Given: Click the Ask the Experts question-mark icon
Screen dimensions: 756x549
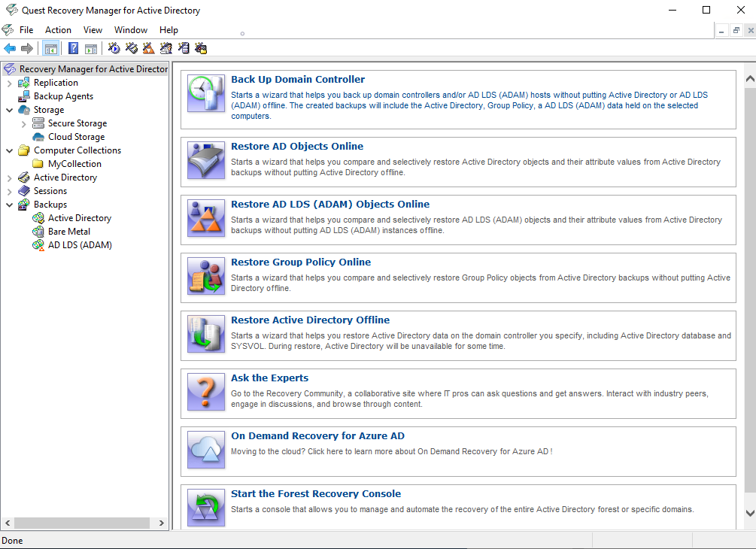Looking at the screenshot, I should point(206,392).
